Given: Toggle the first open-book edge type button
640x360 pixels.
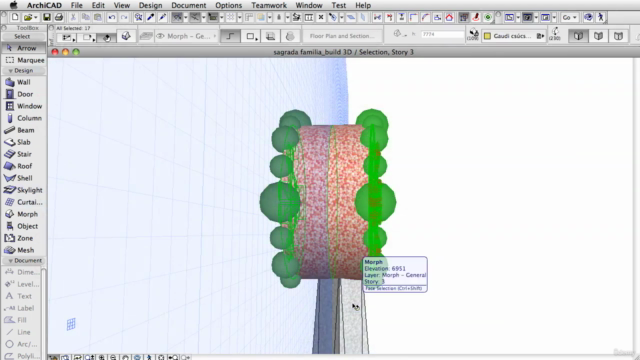Looking at the screenshot, I should pos(578,36).
